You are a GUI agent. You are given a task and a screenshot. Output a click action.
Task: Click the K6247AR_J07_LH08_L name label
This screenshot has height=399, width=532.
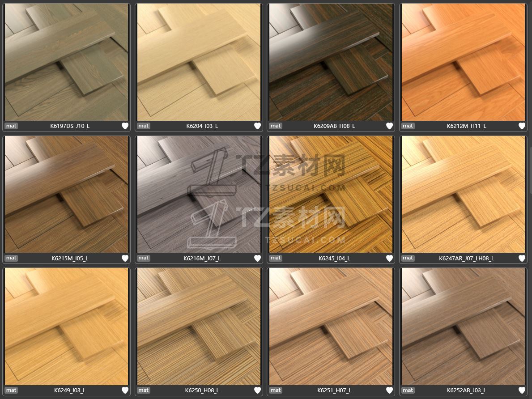point(467,258)
